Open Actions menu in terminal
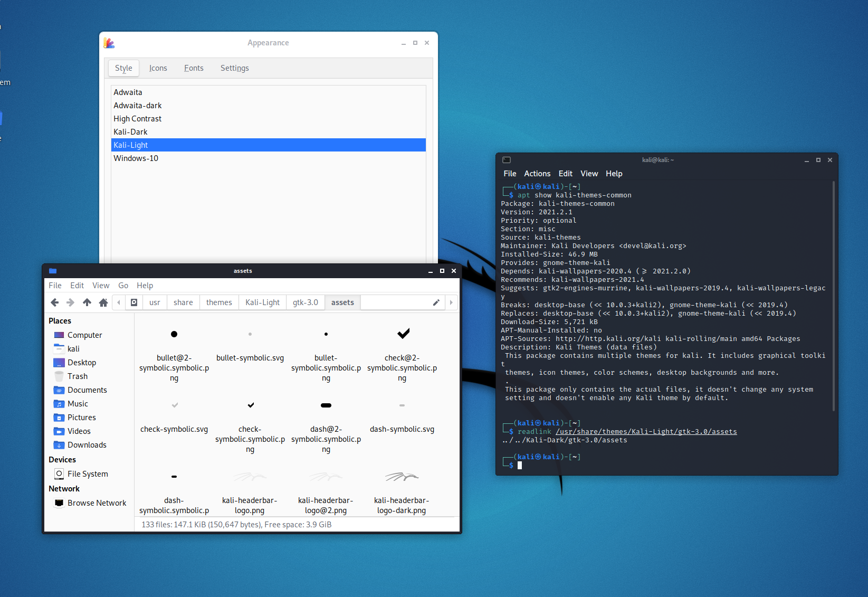Viewport: 868px width, 597px height. click(537, 174)
